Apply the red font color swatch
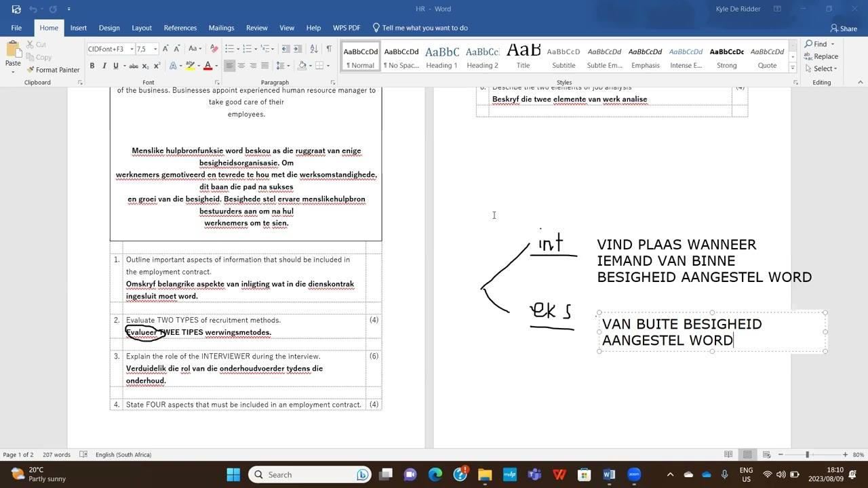 pos(208,66)
